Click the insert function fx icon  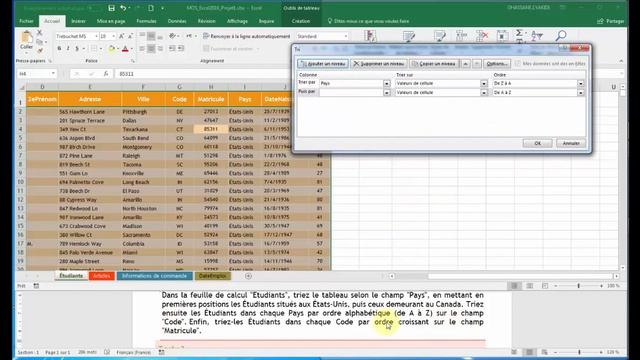tap(106, 74)
